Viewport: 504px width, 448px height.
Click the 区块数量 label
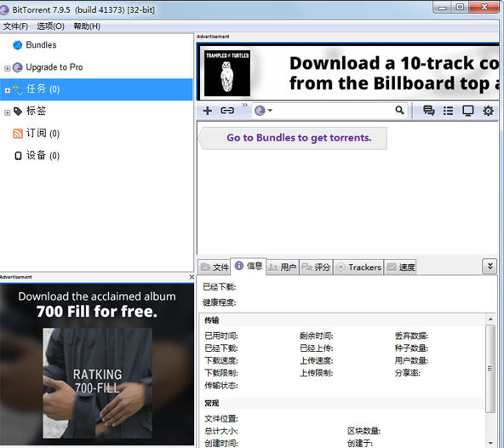[x=364, y=431]
